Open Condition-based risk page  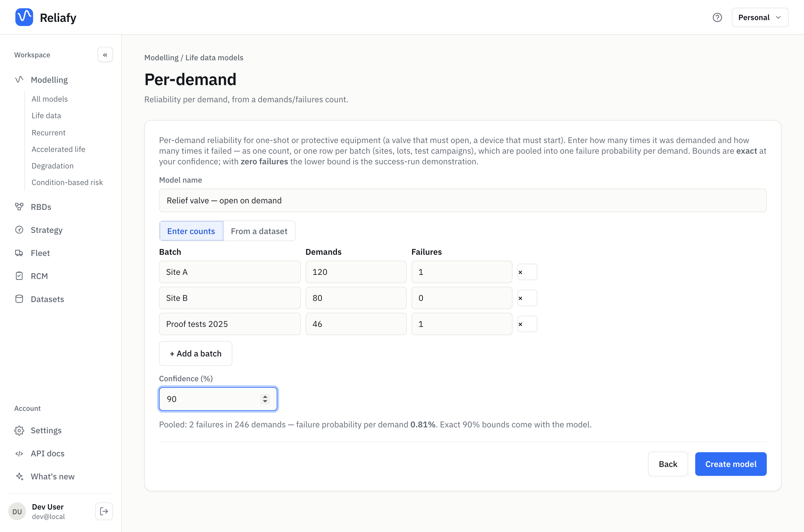pyautogui.click(x=67, y=182)
